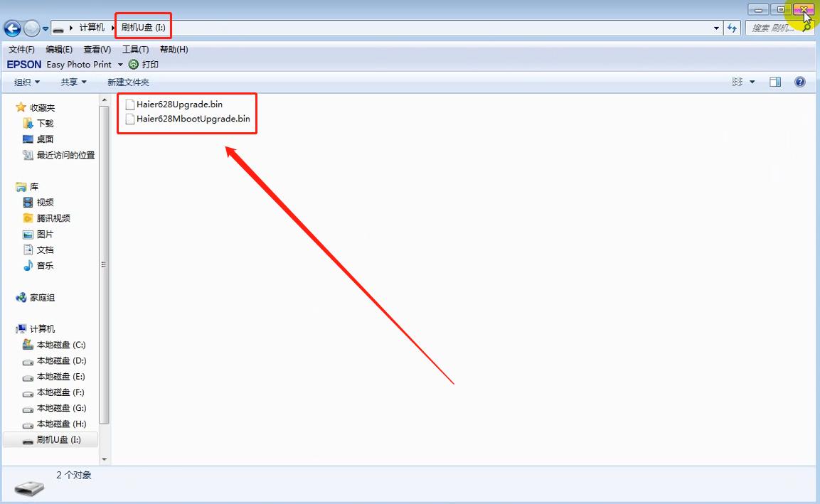Image resolution: width=820 pixels, height=504 pixels.
Task: Open 下载 folder in favorites
Action: tap(45, 124)
